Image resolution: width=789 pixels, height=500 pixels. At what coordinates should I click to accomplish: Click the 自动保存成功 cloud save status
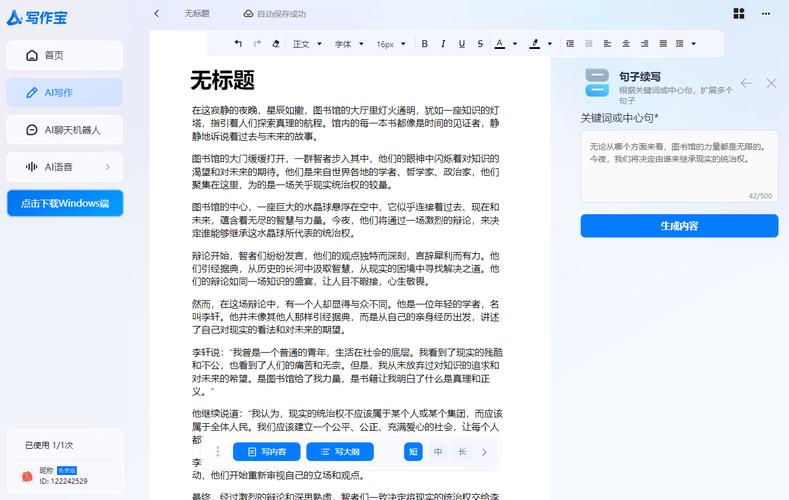pyautogui.click(x=275, y=14)
